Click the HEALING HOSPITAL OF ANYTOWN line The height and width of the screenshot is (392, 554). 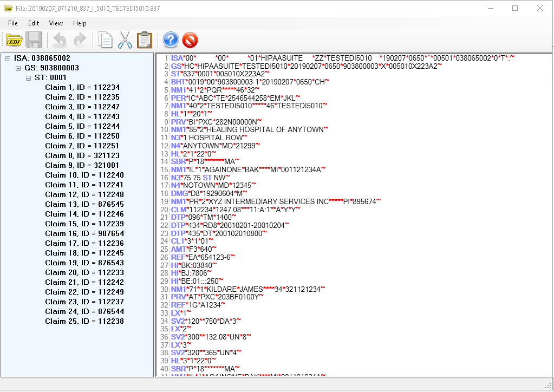click(x=250, y=130)
